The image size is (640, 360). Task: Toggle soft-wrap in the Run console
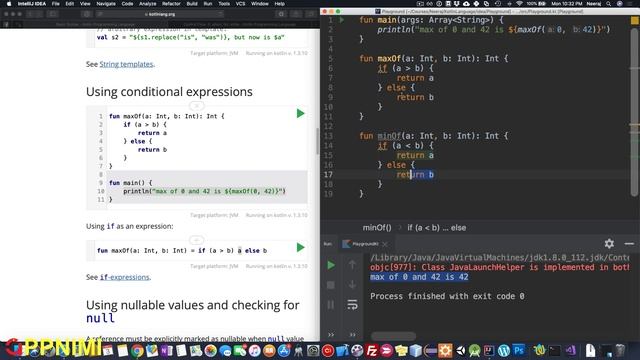[x=352, y=304]
